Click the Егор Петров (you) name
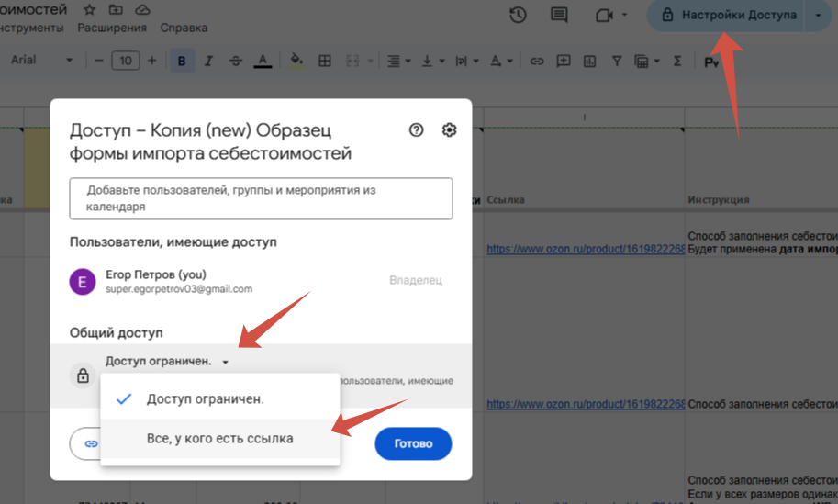The width and height of the screenshot is (838, 504). click(155, 274)
